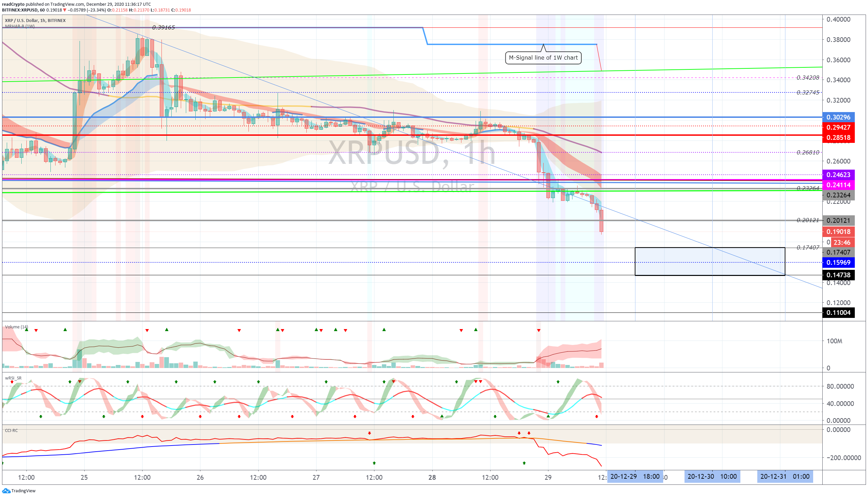Screen dimensions: 868x497
Task: Click the 26 date label on time axis
Action: (x=200, y=478)
